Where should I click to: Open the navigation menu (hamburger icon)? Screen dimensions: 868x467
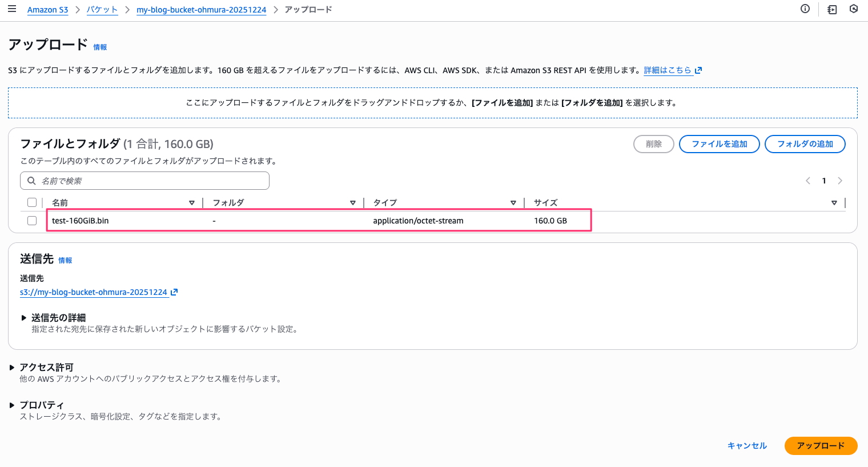click(12, 9)
